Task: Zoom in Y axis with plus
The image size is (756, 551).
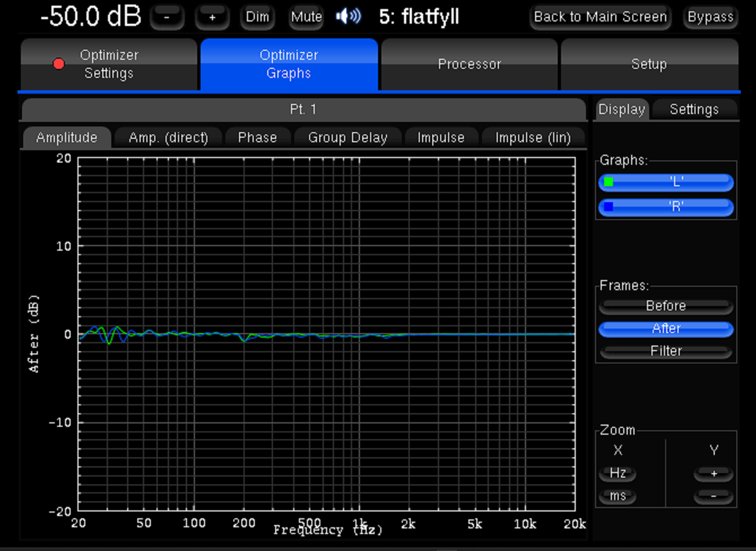Action: coord(713,474)
